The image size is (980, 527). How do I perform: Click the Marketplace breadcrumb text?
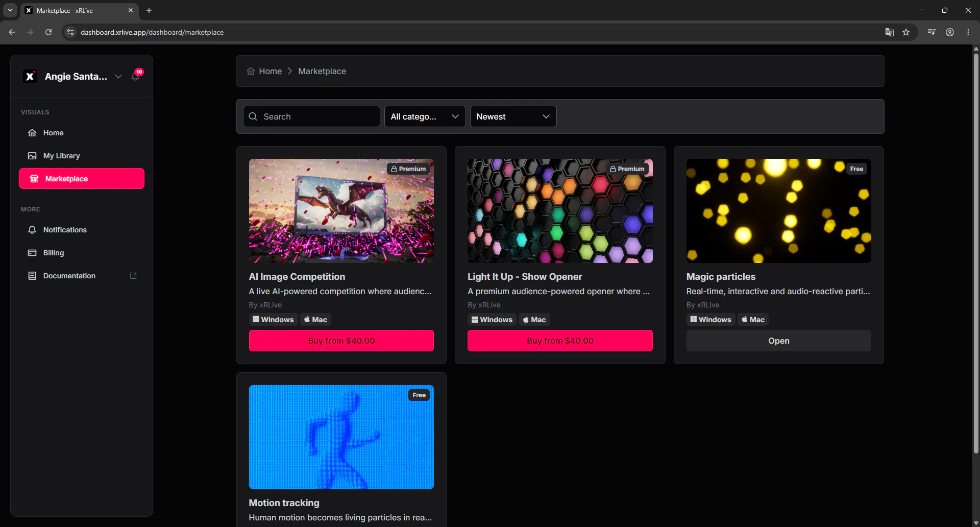tap(322, 71)
